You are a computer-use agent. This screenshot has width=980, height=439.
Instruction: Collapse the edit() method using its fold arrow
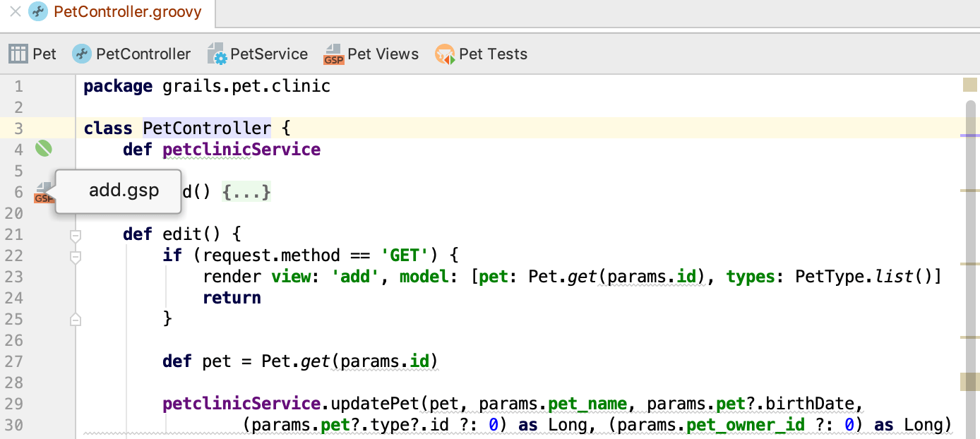pos(76,237)
